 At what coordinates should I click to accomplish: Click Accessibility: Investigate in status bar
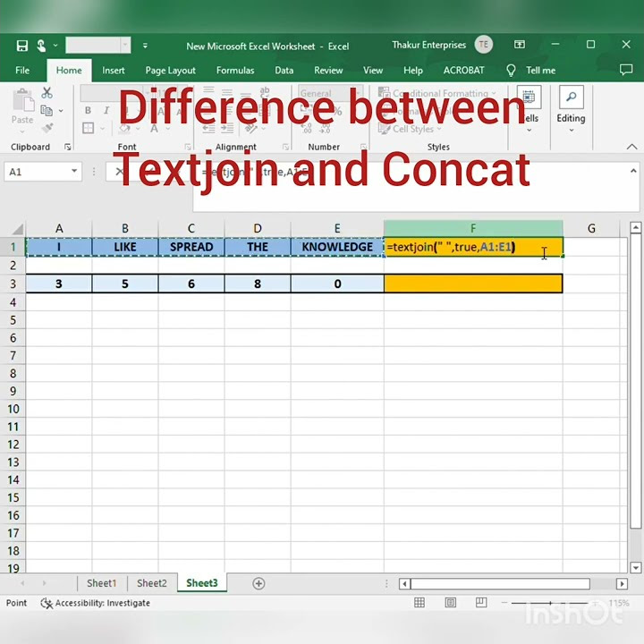[96, 603]
